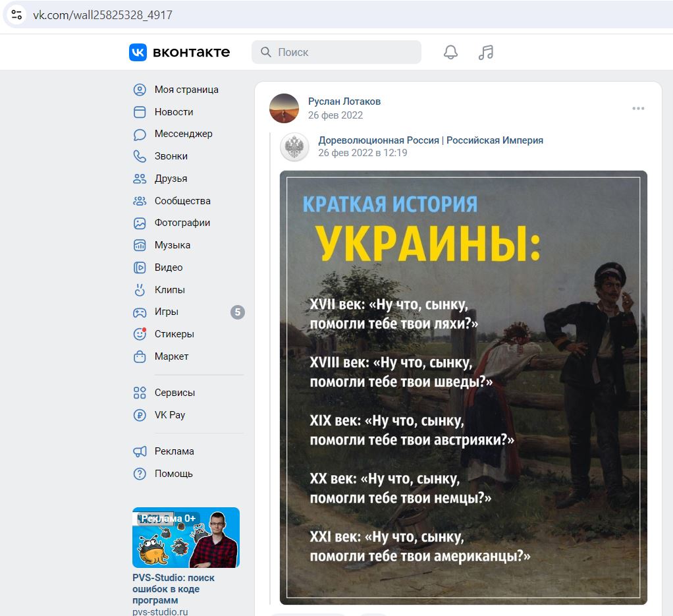Click Руслан Лотаков's round avatar
The height and width of the screenshot is (616, 673).
[x=284, y=108]
